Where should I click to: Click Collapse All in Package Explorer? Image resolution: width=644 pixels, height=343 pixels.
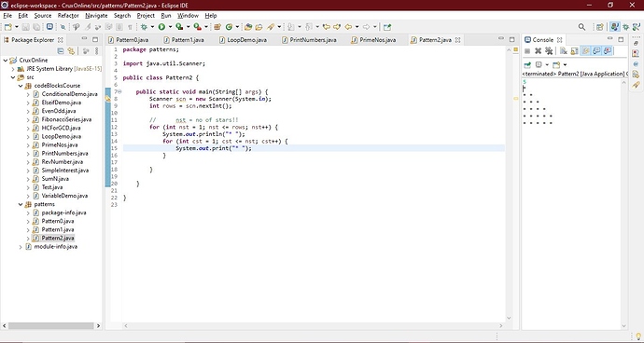click(x=61, y=51)
